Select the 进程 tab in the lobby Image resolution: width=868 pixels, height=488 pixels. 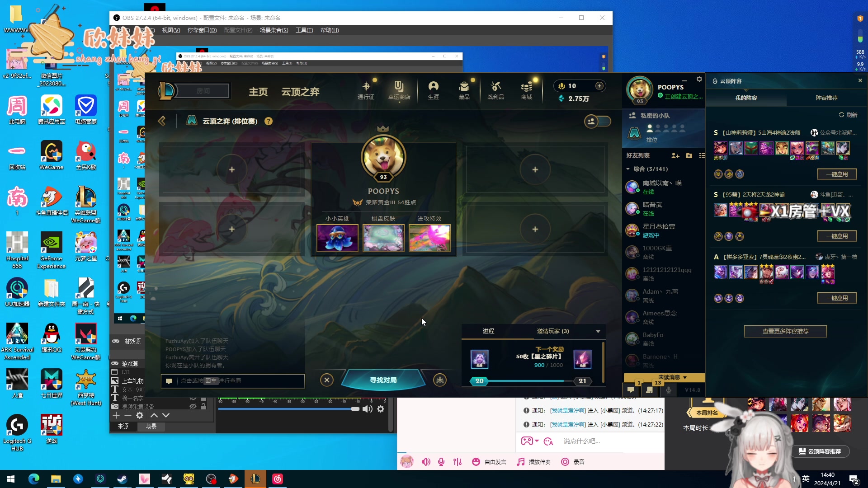(x=488, y=331)
